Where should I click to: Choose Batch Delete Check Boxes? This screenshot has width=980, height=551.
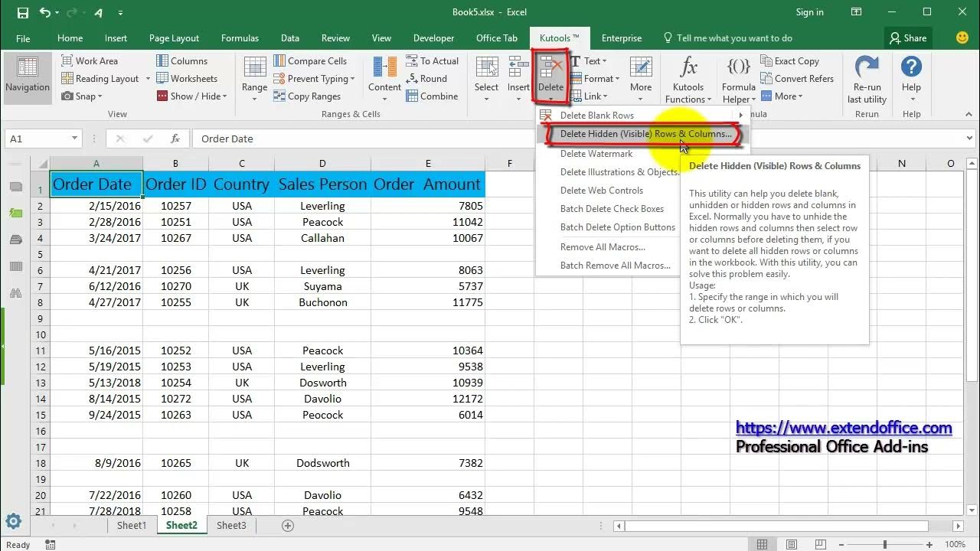pos(612,209)
